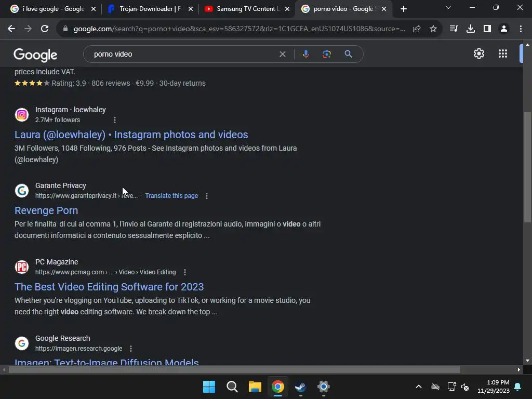Close the 'i love google' tab
Viewport: 532px width, 399px height.
pyautogui.click(x=94, y=9)
